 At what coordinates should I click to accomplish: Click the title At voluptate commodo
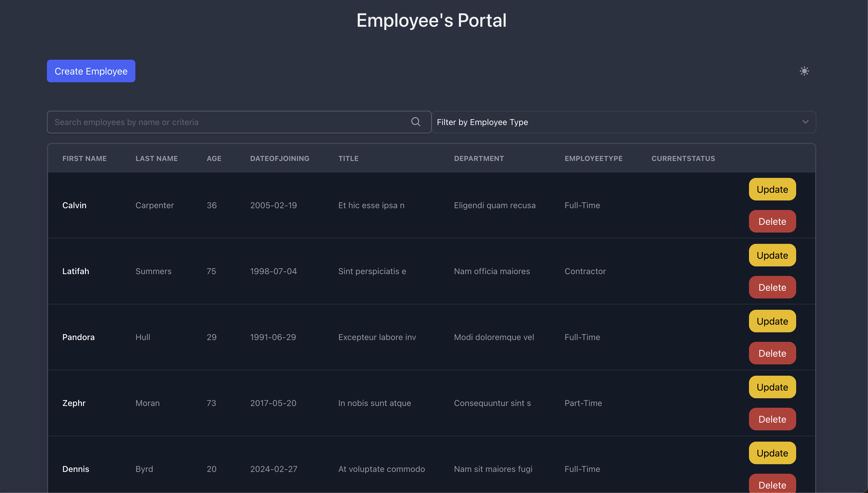tap(381, 469)
